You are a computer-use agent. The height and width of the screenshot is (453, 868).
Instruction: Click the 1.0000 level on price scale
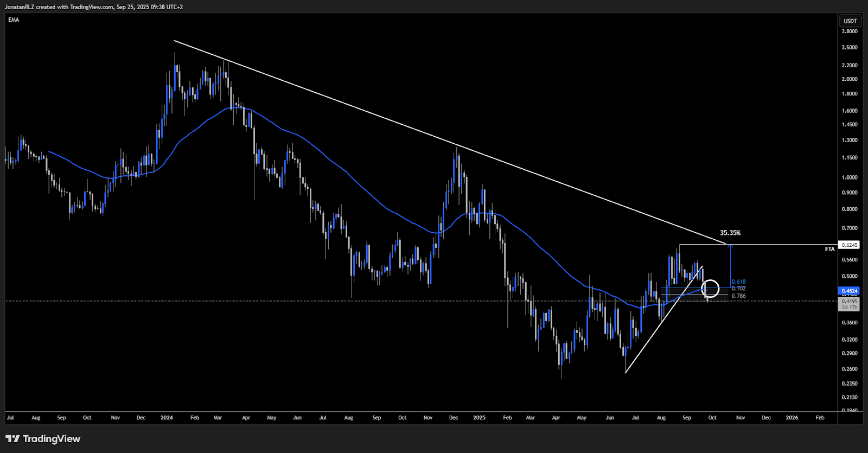(849, 177)
